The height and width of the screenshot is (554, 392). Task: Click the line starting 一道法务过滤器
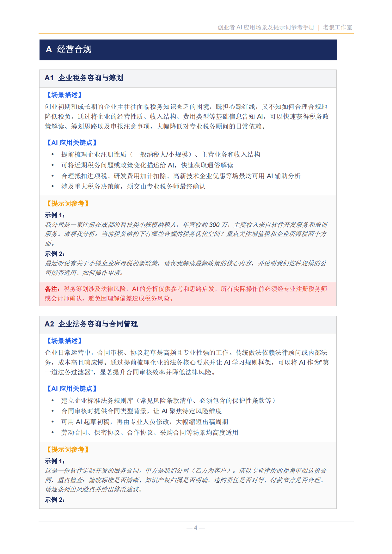click(x=131, y=372)
